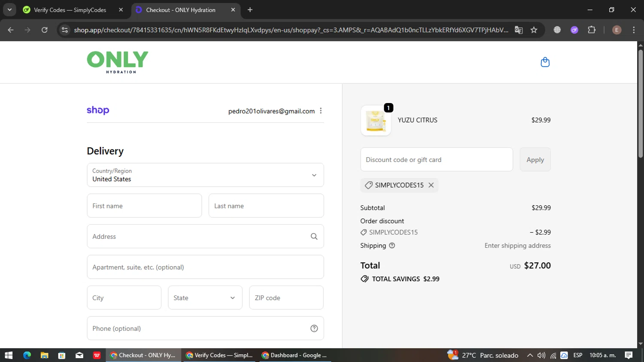Show shipping info question mark icon

392,246
